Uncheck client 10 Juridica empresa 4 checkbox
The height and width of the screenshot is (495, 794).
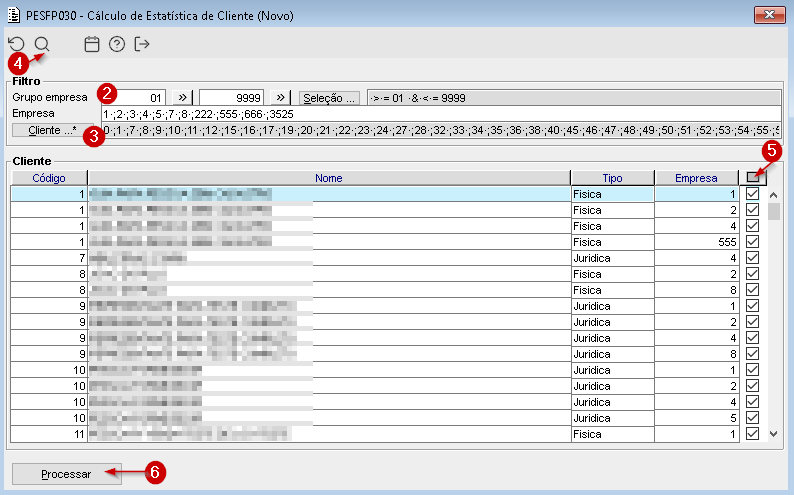tap(752, 402)
